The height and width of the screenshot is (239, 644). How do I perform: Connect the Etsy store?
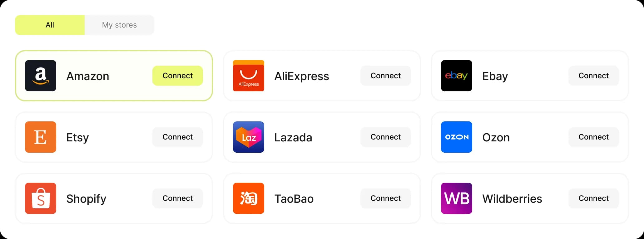pyautogui.click(x=178, y=137)
